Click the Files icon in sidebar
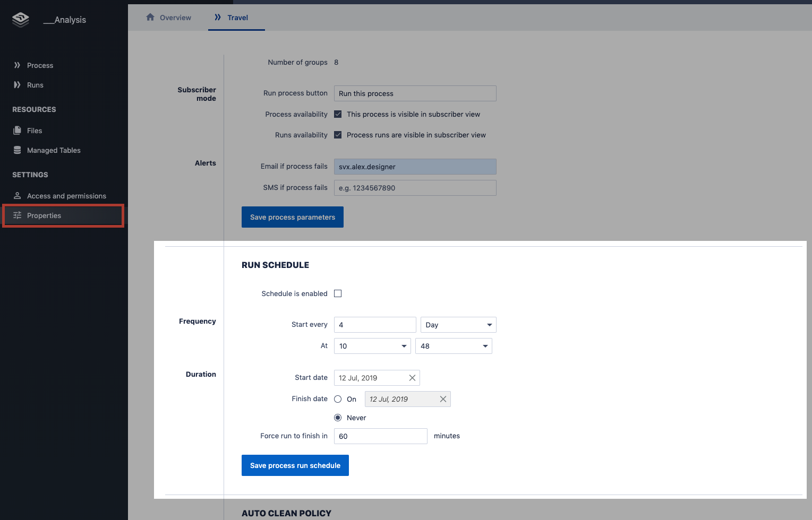812x520 pixels. pos(17,131)
